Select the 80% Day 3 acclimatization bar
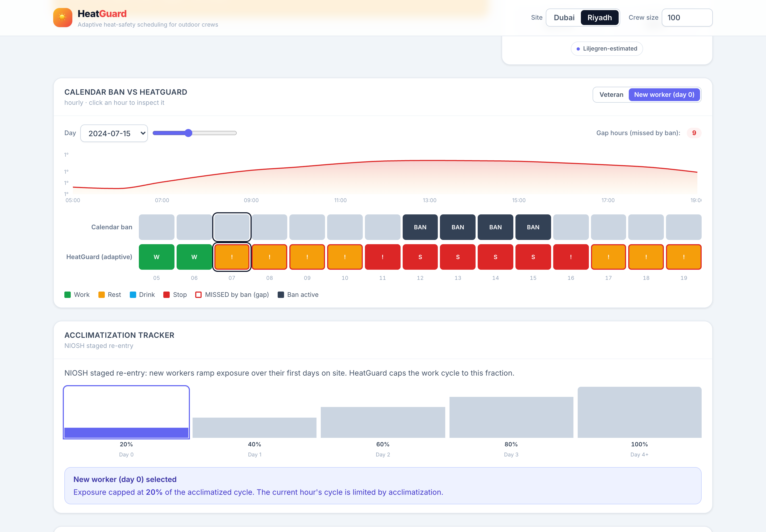Image resolution: width=766 pixels, height=532 pixels. pyautogui.click(x=511, y=417)
